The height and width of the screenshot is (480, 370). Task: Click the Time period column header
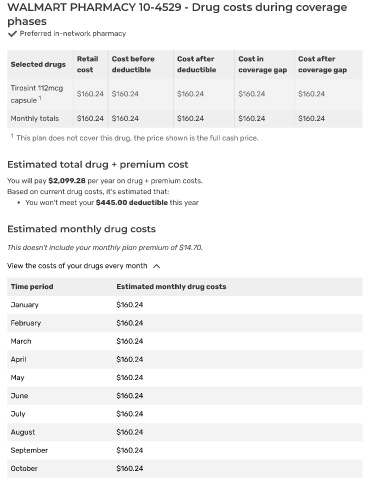click(x=32, y=287)
